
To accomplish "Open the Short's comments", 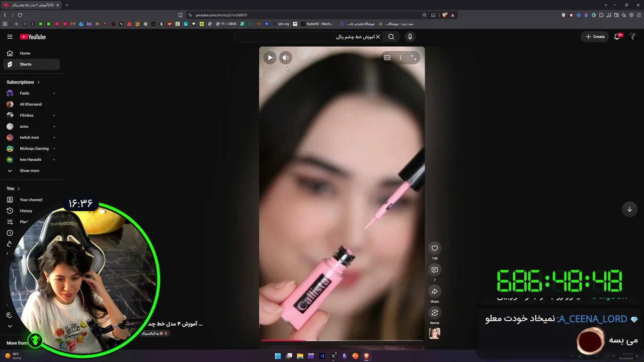I will pos(435,270).
